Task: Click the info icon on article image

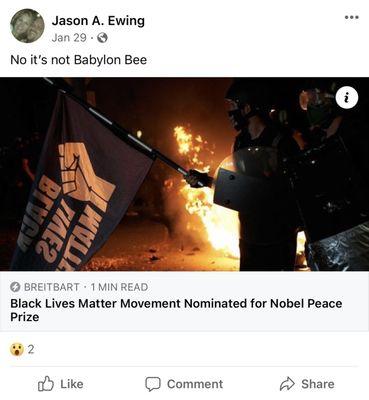Action: coord(347,98)
